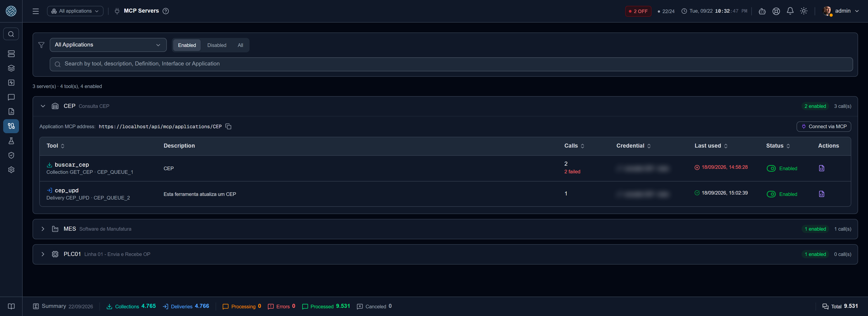Viewport: 868px width, 316px height.
Task: Disable the buscar_cep Enabled toggle
Action: click(x=771, y=169)
